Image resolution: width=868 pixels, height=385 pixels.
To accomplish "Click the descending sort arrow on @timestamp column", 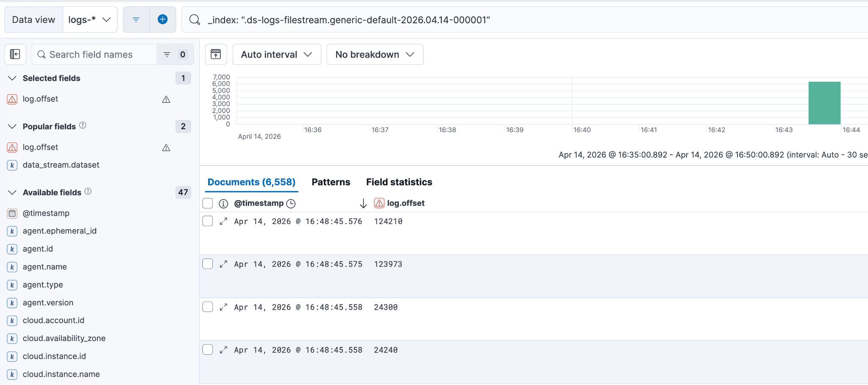I will (363, 203).
